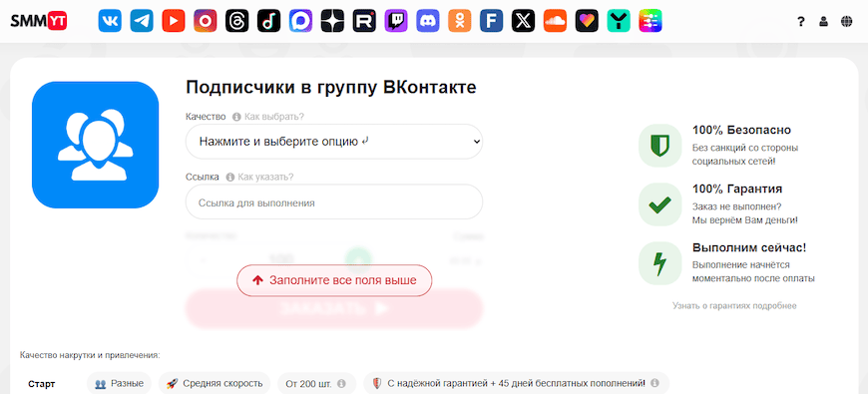Image resolution: width=868 pixels, height=394 pixels.
Task: Click the '100% Гарантия' heading
Action: click(x=737, y=189)
